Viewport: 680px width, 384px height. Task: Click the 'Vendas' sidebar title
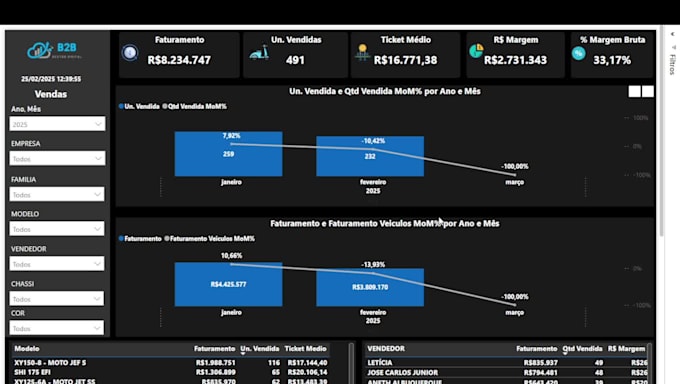point(51,94)
